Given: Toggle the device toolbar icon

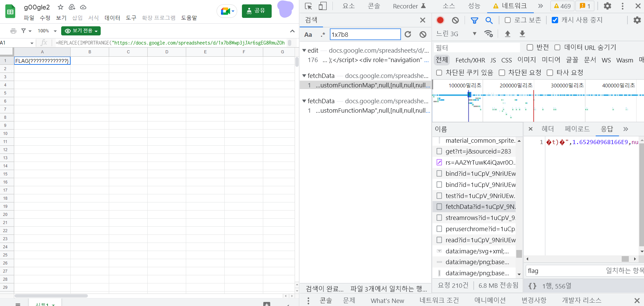Looking at the screenshot, I should (323, 6).
